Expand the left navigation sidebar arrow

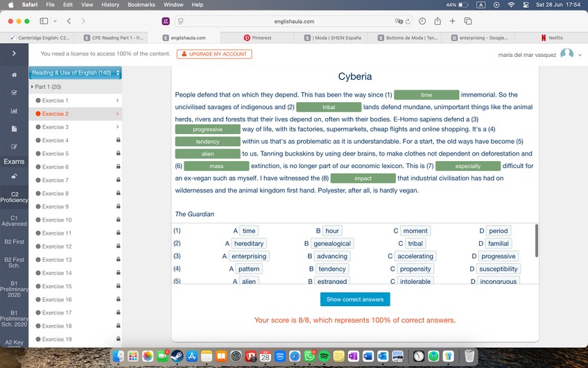coord(14,53)
